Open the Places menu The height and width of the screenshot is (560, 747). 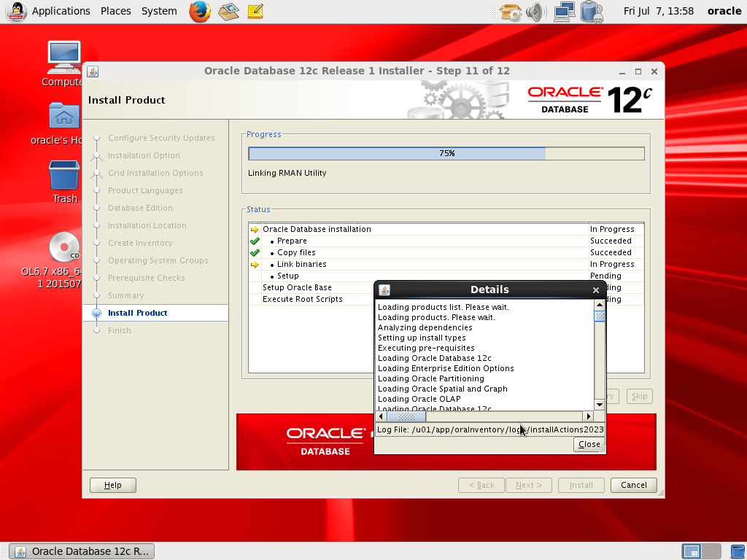pos(116,11)
